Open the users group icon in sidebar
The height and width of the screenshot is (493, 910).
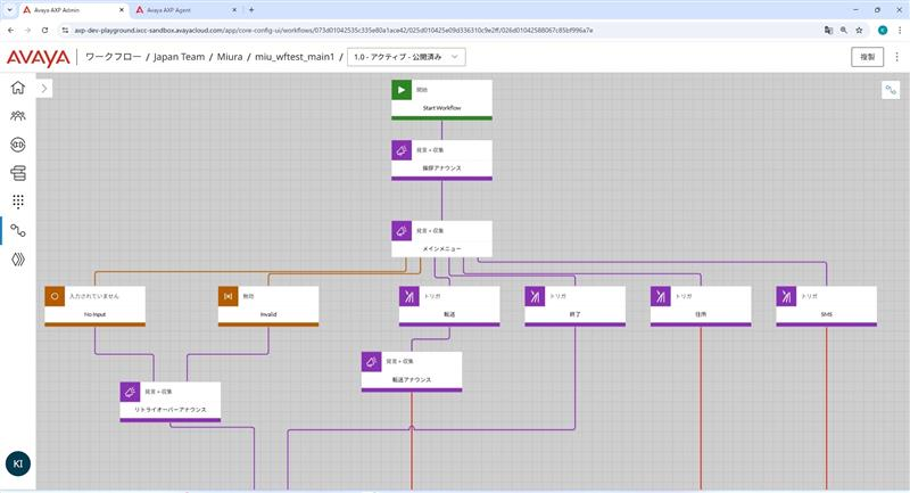coord(18,116)
